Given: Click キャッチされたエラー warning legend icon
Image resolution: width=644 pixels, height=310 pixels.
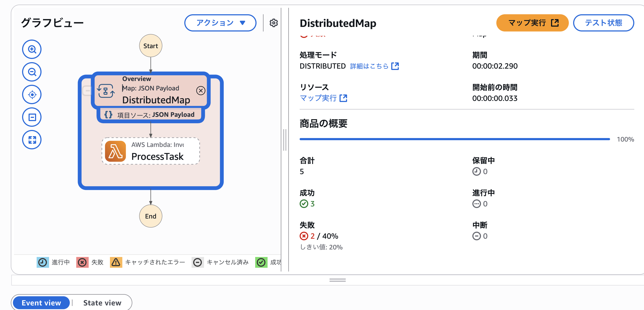Looking at the screenshot, I should [x=116, y=262].
